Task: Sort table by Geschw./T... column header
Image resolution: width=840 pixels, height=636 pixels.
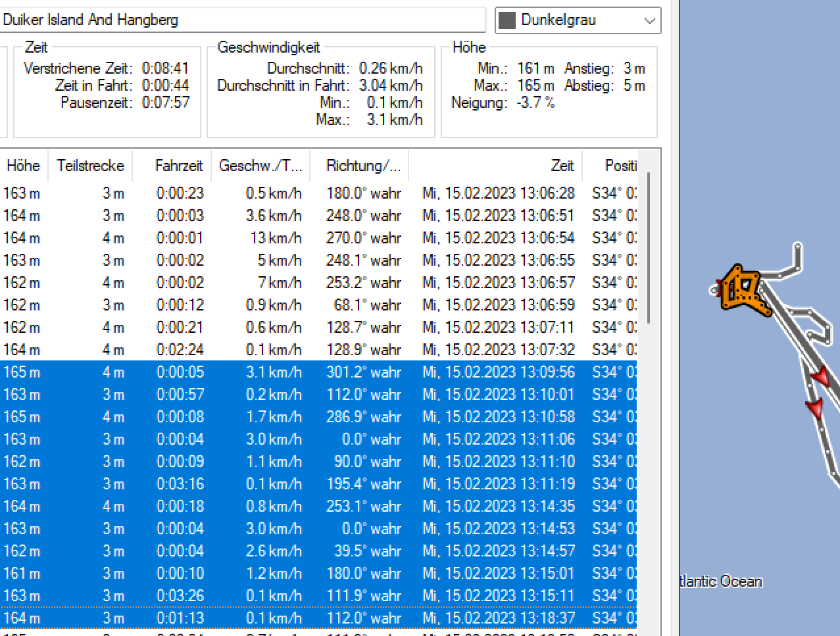Action: [x=260, y=166]
